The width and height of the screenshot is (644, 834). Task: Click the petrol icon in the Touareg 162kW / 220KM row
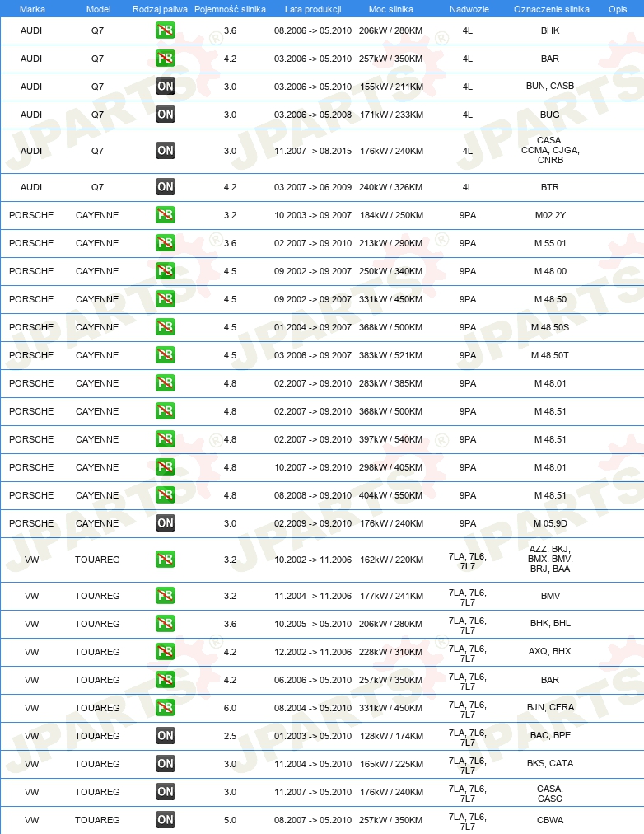tap(166, 559)
